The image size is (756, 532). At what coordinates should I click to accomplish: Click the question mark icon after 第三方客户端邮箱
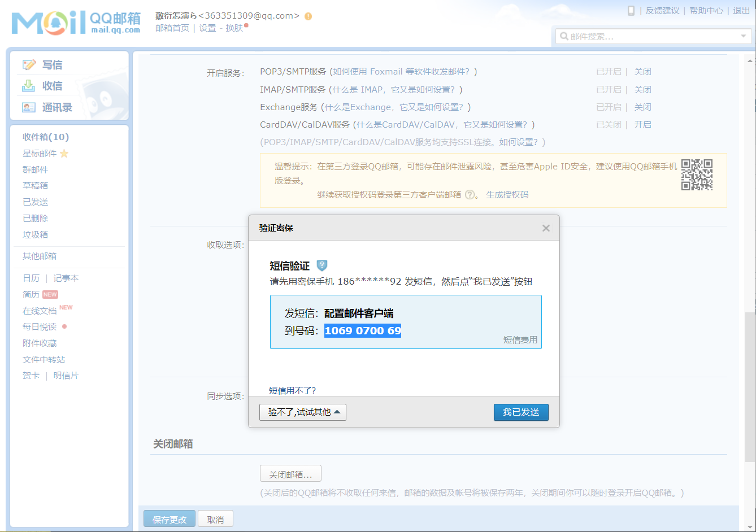click(x=470, y=195)
